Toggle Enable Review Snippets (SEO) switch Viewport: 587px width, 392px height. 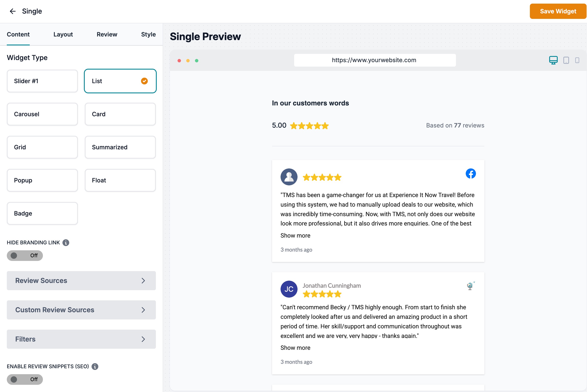click(x=25, y=379)
